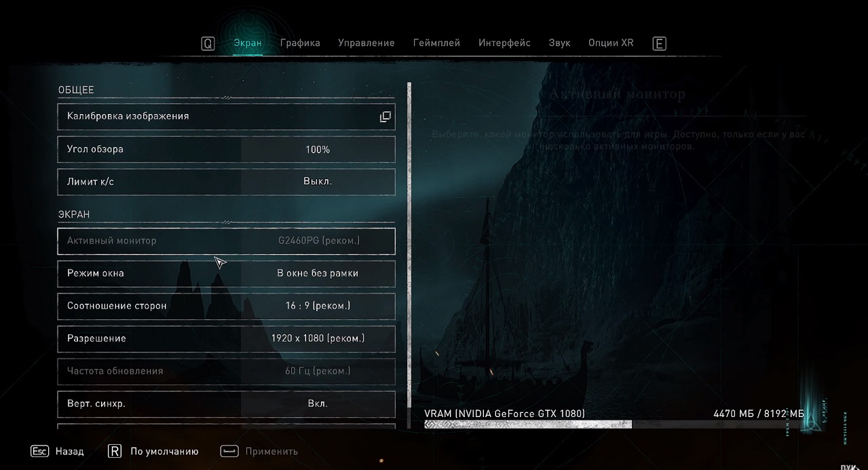Click the R key reset icon

coord(115,452)
